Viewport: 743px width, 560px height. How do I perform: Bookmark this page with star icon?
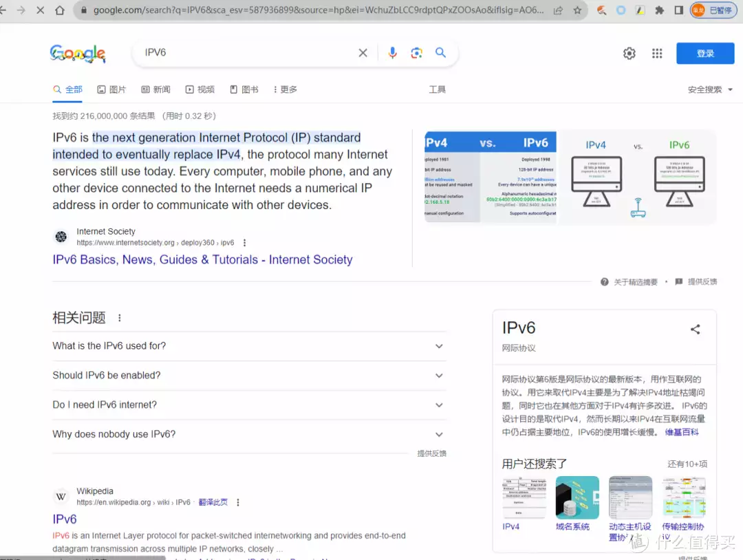577,10
